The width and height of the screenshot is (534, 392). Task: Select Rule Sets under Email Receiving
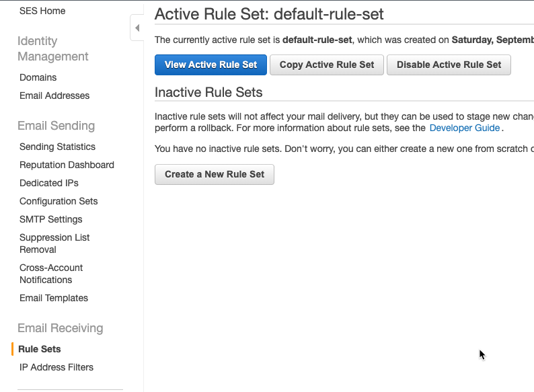[x=40, y=349]
